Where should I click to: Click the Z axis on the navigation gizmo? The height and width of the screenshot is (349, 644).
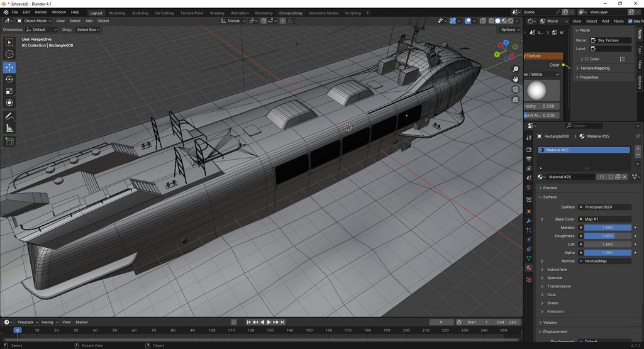click(506, 43)
